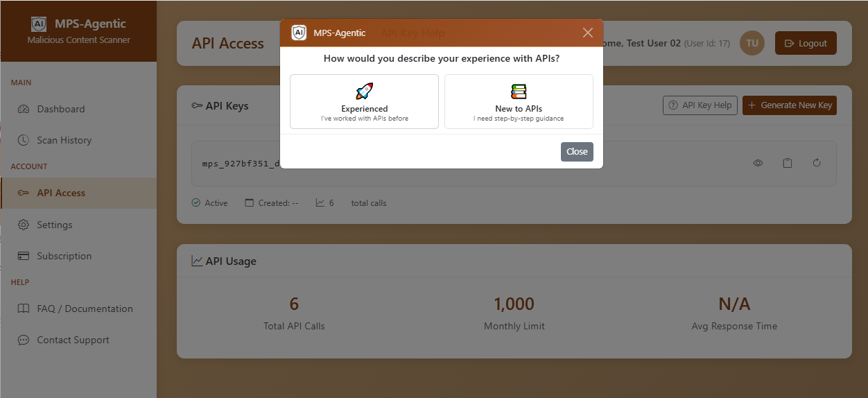Click the API Access key icon in sidebar
The height and width of the screenshot is (398, 868).
click(x=24, y=193)
